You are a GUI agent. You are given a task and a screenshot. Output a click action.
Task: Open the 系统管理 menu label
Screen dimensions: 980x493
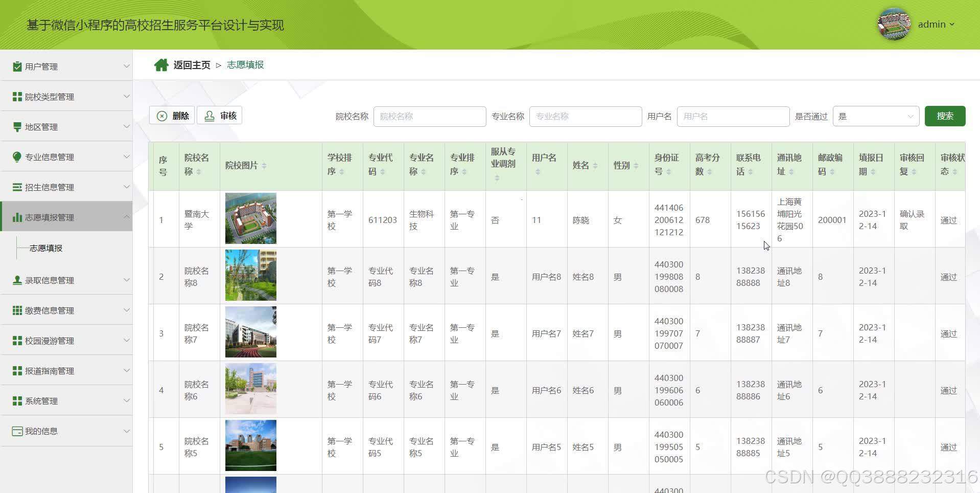tap(41, 401)
